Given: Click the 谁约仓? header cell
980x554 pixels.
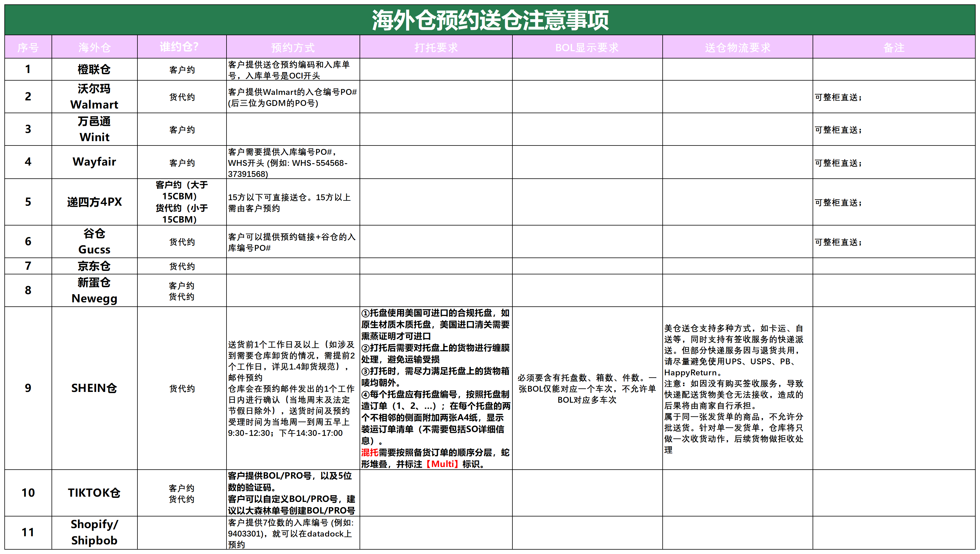Looking at the screenshot, I should pyautogui.click(x=179, y=47).
